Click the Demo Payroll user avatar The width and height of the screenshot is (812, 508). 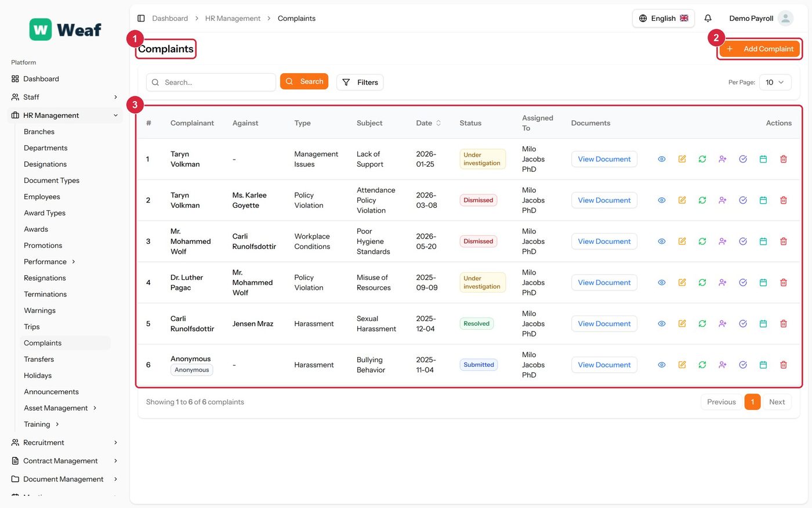[x=785, y=19]
